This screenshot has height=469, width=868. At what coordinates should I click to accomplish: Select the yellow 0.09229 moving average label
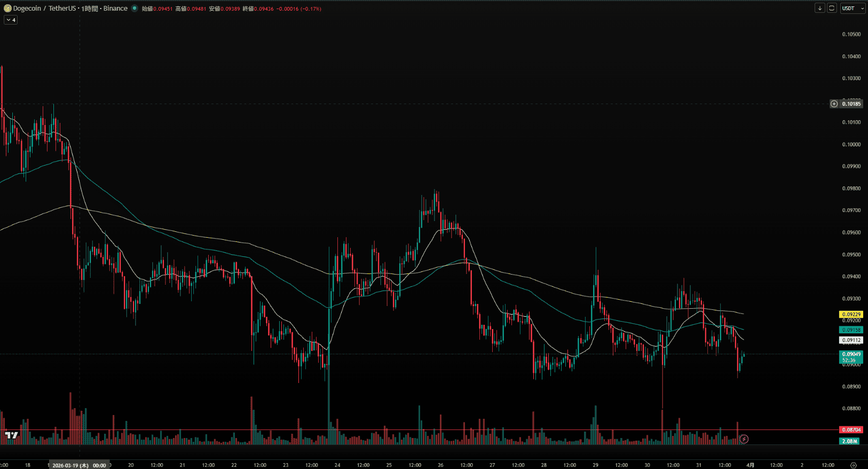pyautogui.click(x=851, y=315)
